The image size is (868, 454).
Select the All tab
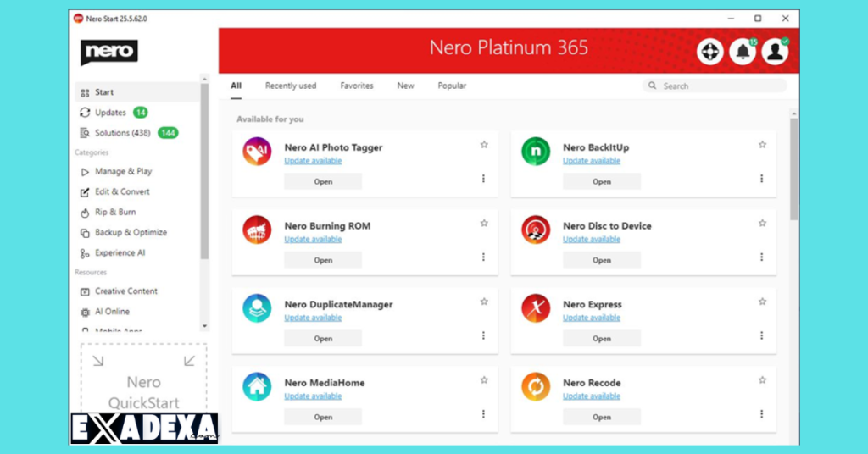(236, 86)
